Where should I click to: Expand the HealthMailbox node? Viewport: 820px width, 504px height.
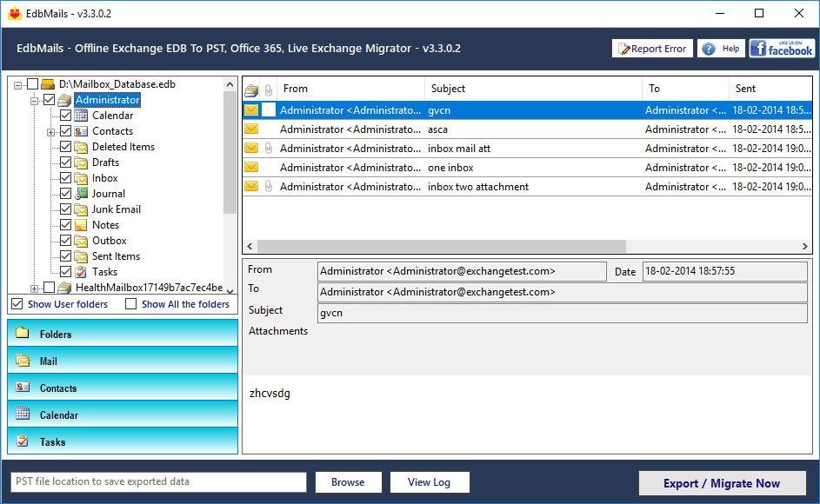coord(35,288)
